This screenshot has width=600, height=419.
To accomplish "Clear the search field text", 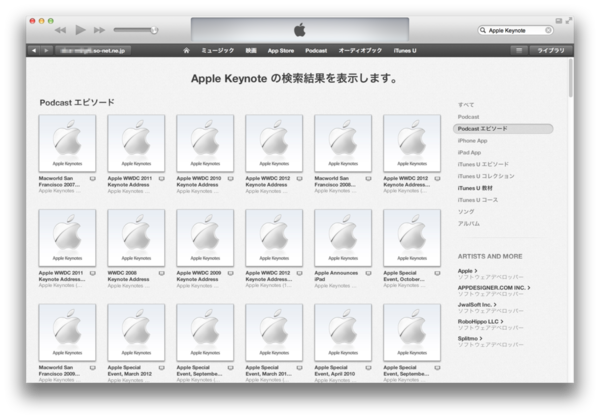I will click(x=548, y=30).
